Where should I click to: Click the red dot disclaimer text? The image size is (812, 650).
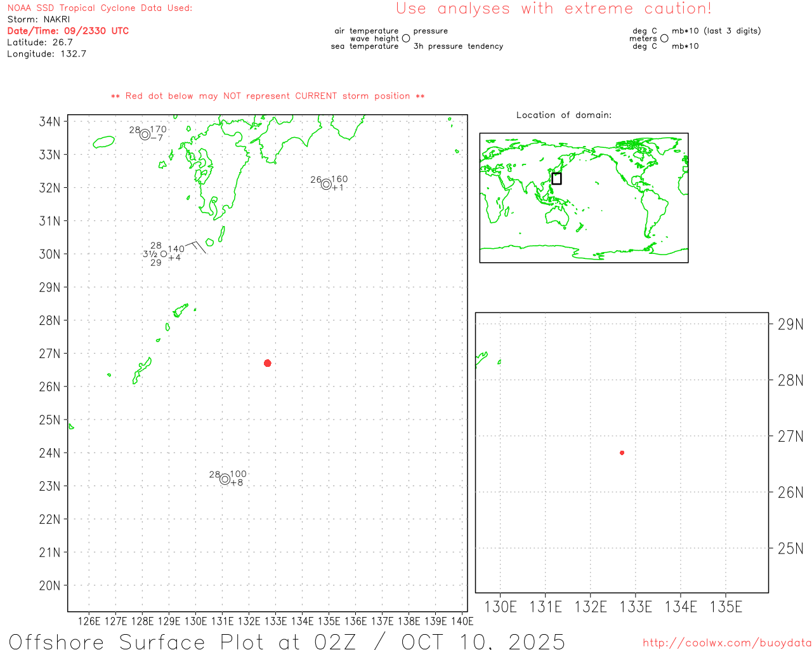point(268,96)
